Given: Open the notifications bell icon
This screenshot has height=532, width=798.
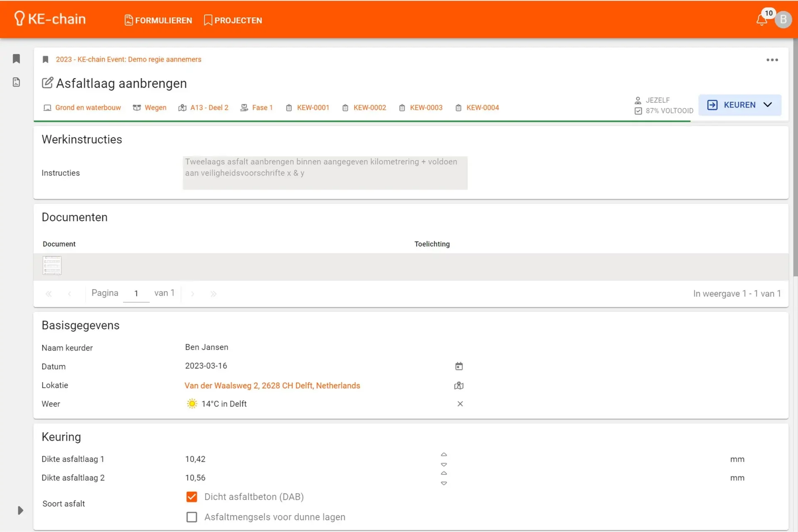Looking at the screenshot, I should point(761,20).
